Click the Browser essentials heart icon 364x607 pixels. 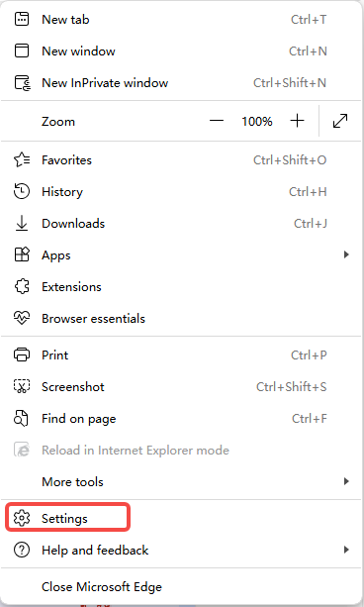(22, 318)
